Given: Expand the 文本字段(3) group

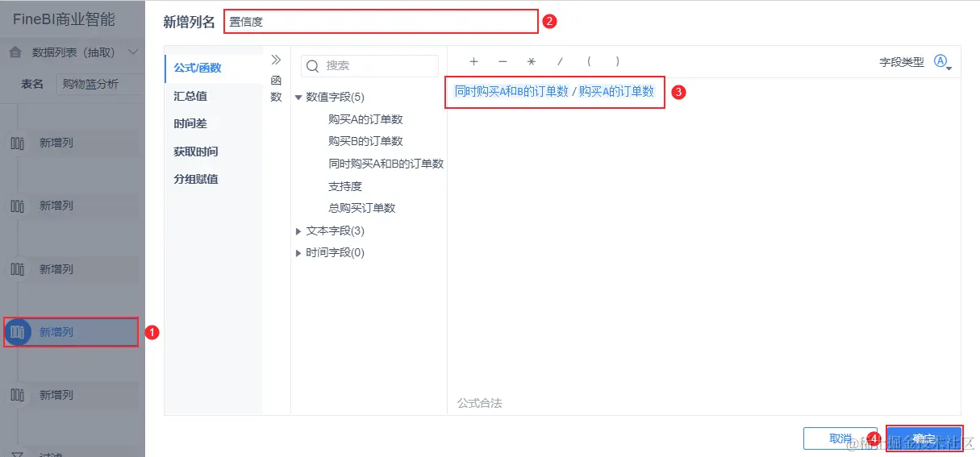Looking at the screenshot, I should pyautogui.click(x=298, y=231).
